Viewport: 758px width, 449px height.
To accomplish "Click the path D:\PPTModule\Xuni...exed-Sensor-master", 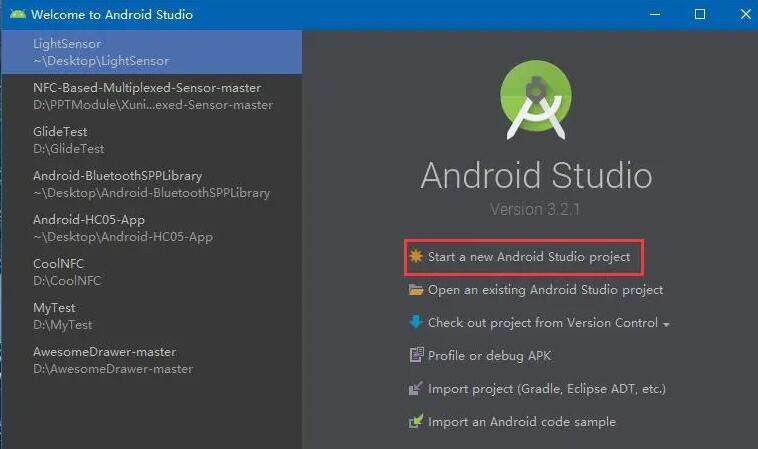I will pyautogui.click(x=153, y=105).
